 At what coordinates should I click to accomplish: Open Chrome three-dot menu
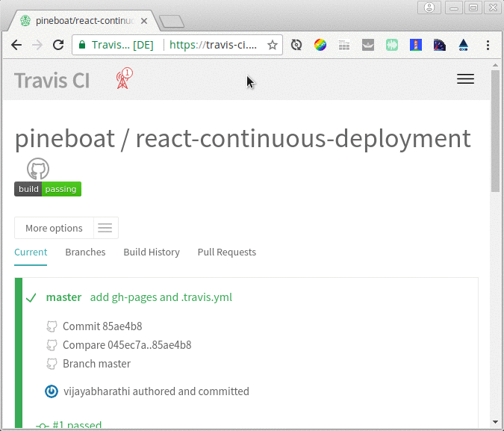point(488,45)
